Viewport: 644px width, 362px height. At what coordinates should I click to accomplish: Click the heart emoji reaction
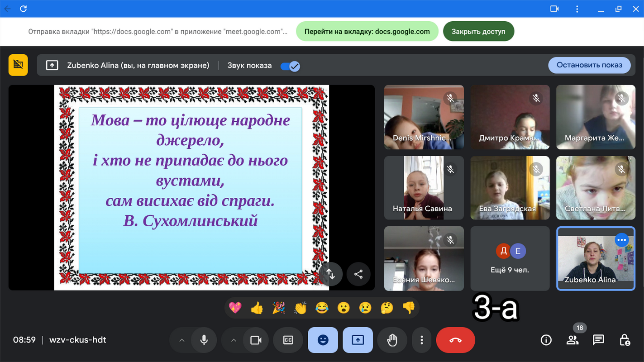[235, 308]
